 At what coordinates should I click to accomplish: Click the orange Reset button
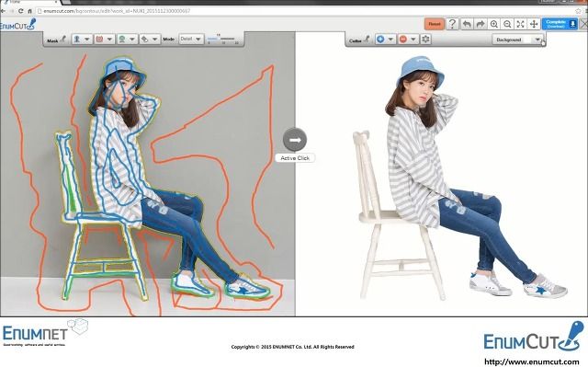(x=435, y=24)
